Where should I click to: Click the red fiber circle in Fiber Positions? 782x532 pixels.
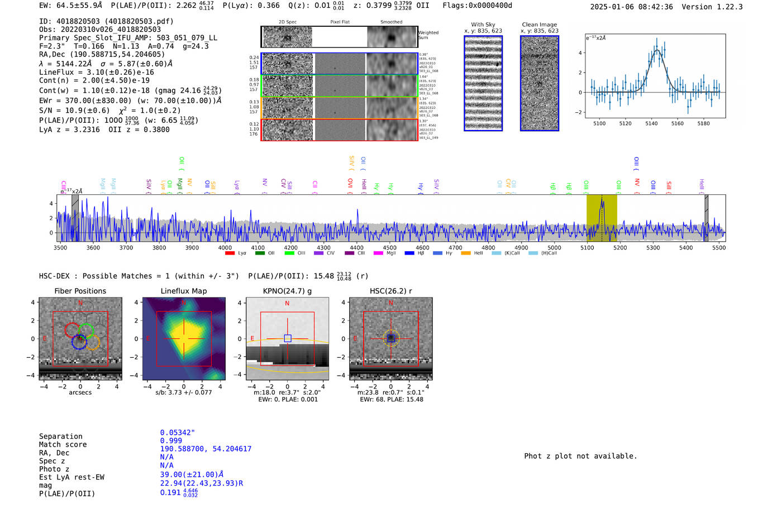[73, 330]
